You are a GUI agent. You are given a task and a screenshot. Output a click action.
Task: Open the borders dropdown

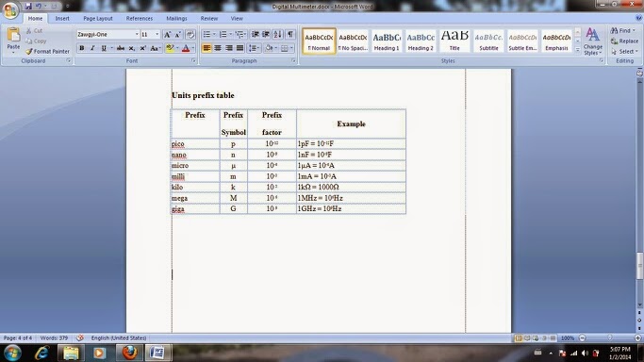(291, 48)
